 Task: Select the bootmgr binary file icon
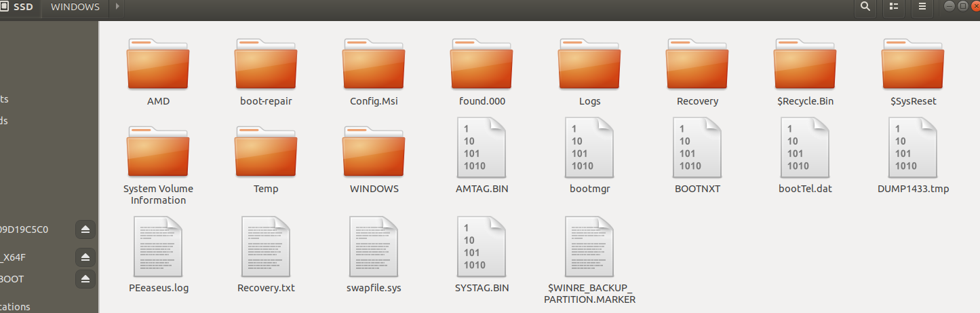[590, 148]
